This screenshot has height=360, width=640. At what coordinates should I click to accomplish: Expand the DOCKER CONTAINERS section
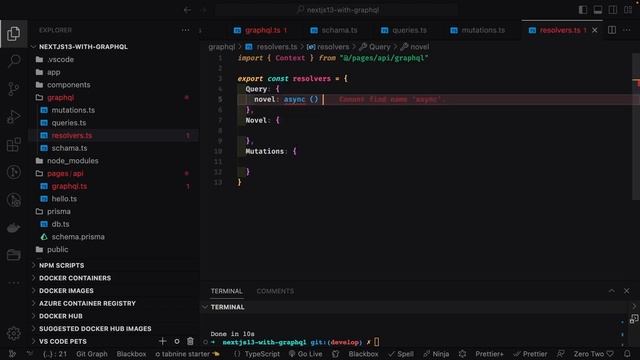[75, 278]
